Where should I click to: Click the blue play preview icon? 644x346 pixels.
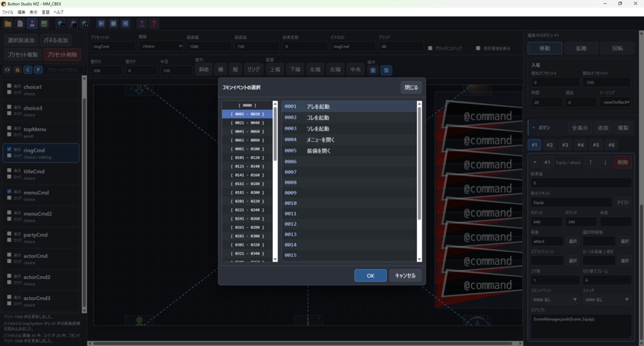(101, 24)
